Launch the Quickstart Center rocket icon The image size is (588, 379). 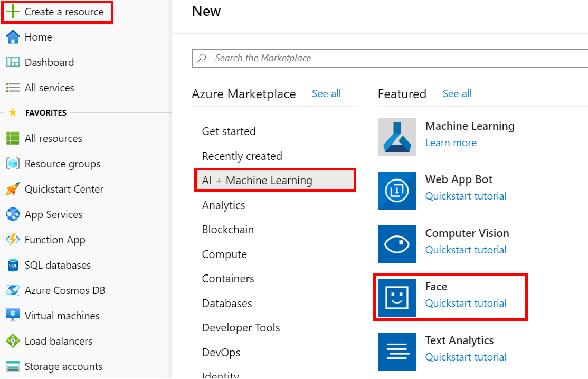click(13, 189)
